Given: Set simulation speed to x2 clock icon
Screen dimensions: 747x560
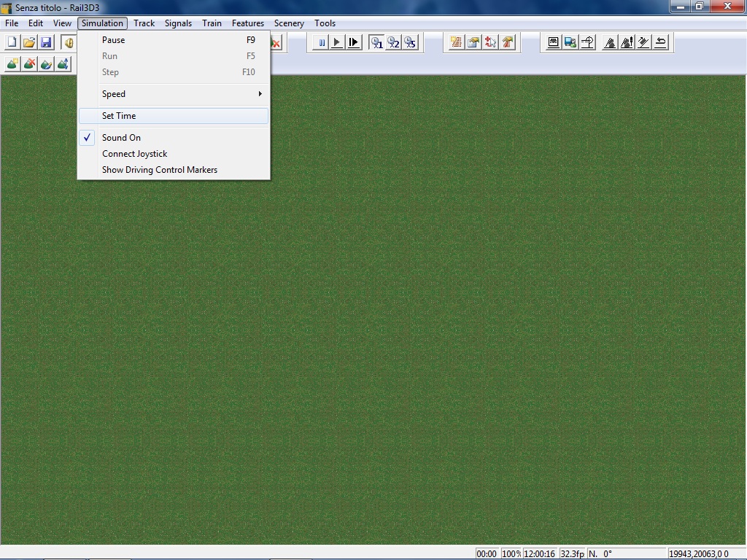Looking at the screenshot, I should 393,42.
